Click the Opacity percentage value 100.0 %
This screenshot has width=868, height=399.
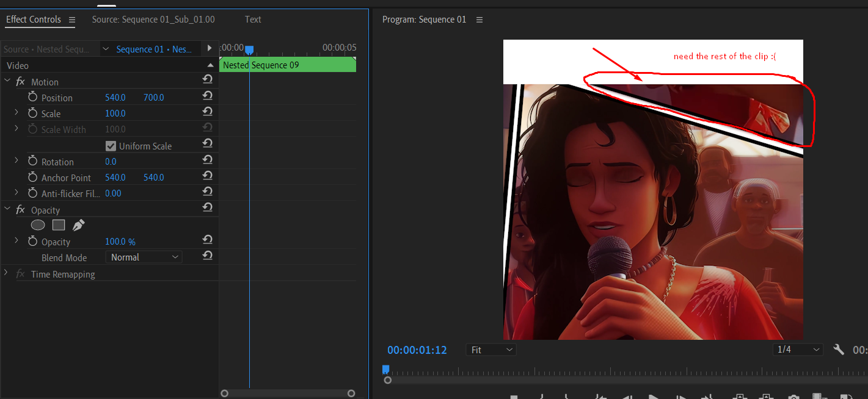[120, 241]
